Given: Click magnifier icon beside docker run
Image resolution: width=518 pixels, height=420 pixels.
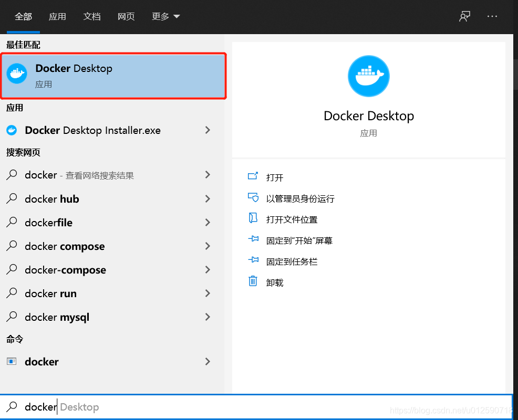Looking at the screenshot, I should [x=12, y=293].
